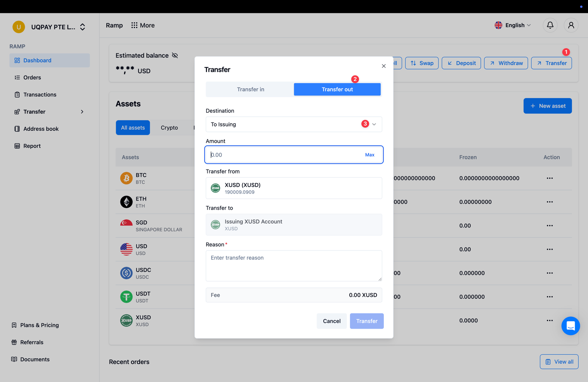Open the support chat bubble
Viewport: 588px width, 382px height.
point(570,326)
